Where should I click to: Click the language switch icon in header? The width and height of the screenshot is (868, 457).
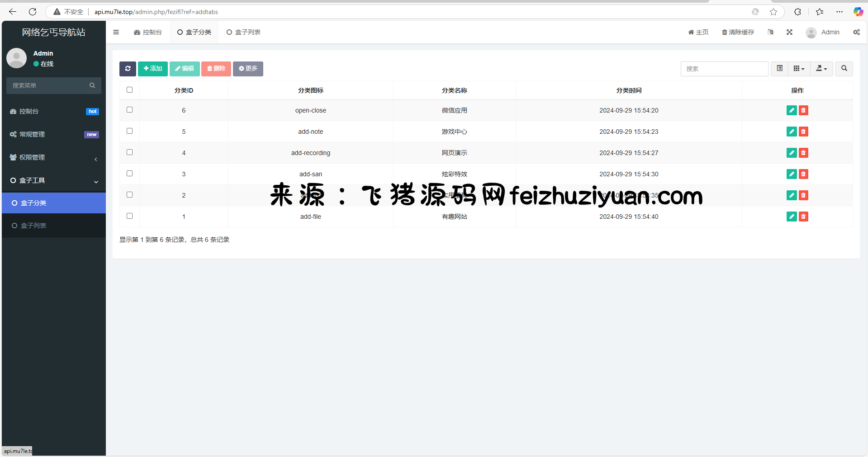pyautogui.click(x=770, y=32)
